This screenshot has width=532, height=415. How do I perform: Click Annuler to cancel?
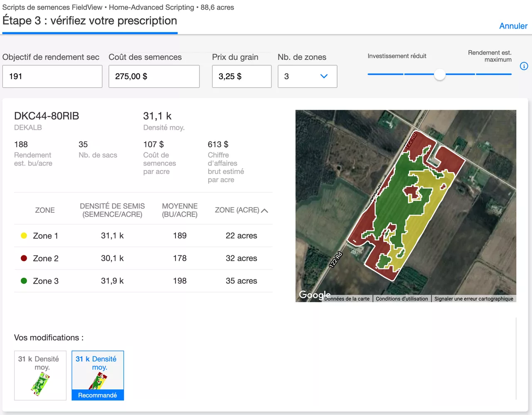513,26
